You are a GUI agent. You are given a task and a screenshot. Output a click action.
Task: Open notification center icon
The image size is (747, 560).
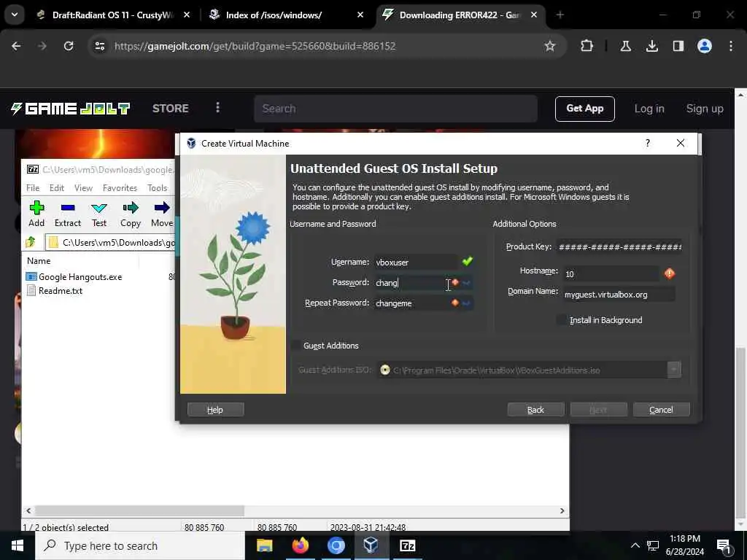click(724, 546)
